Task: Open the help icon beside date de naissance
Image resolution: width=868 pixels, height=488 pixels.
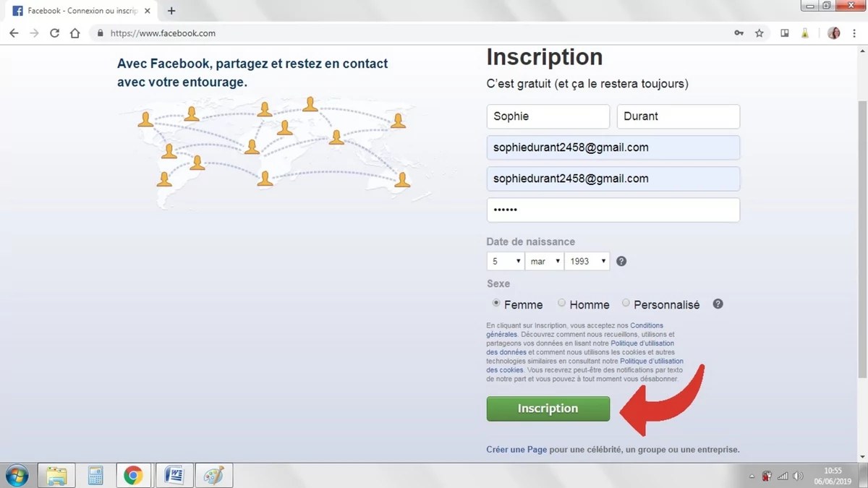Action: 621,261
